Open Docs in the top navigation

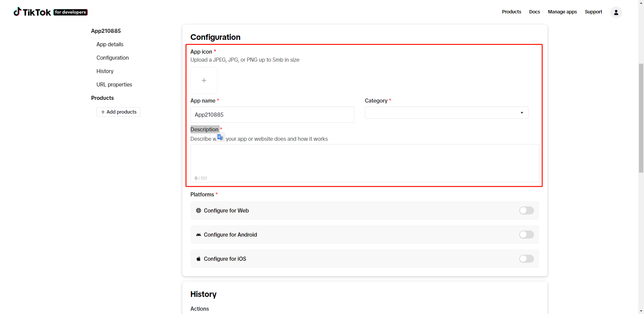click(x=534, y=12)
